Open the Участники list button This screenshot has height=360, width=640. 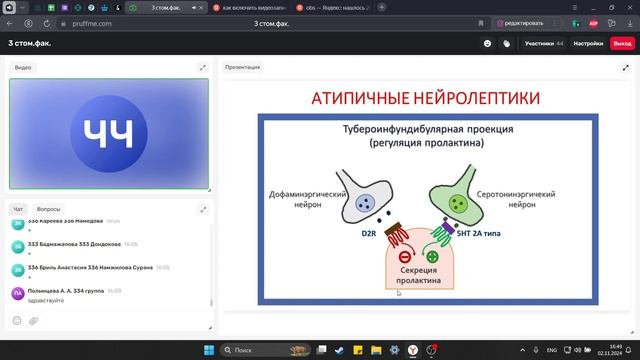click(544, 44)
